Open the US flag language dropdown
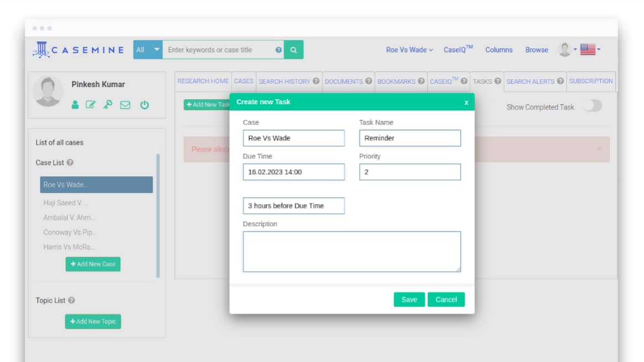 coord(590,50)
